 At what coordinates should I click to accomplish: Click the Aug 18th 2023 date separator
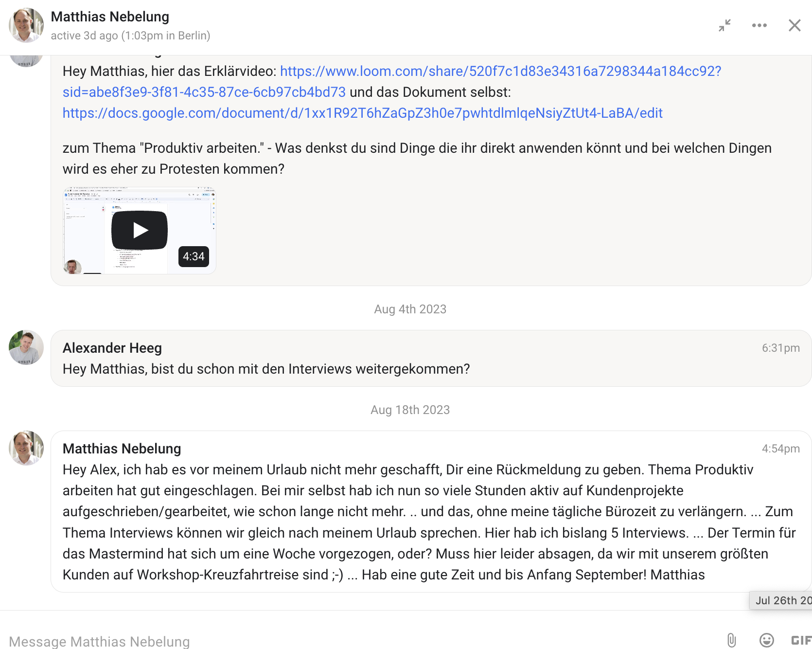coord(410,410)
